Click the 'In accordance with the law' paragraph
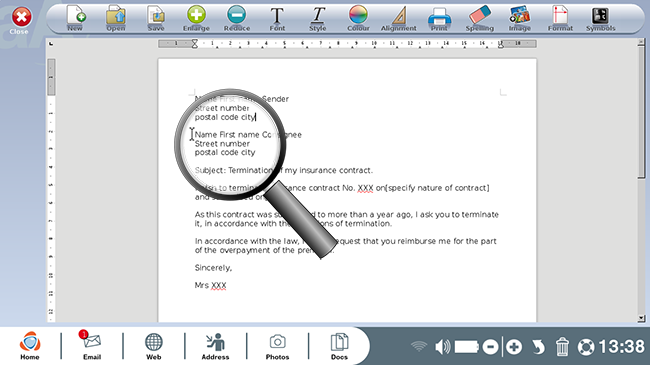 tap(345, 246)
